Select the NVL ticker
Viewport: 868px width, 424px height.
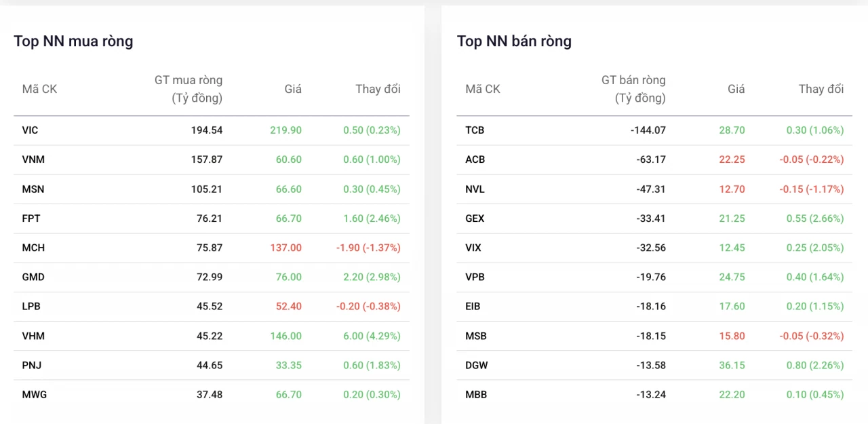tap(475, 189)
